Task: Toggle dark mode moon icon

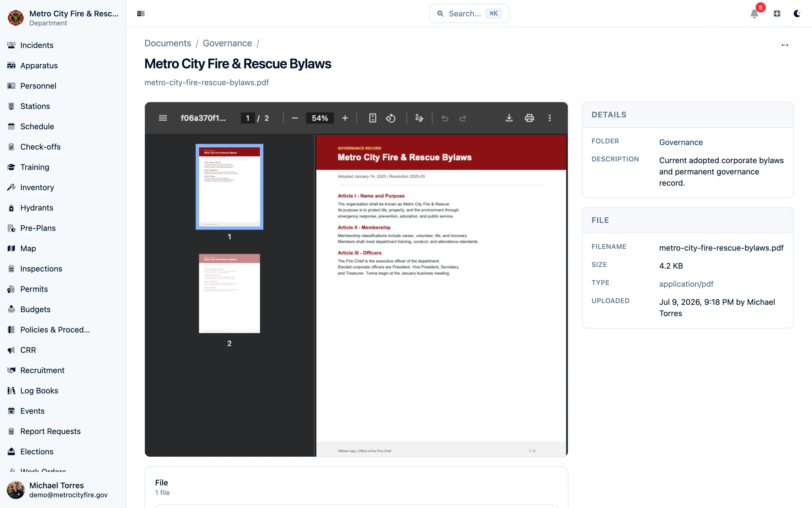Action: [797, 14]
